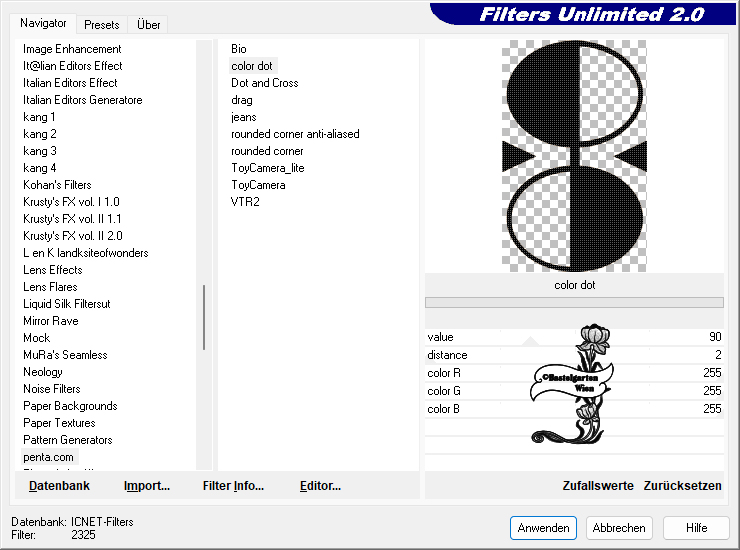Viewport: 740px width, 550px height.
Task: Select Paper Textures category
Action: (59, 423)
